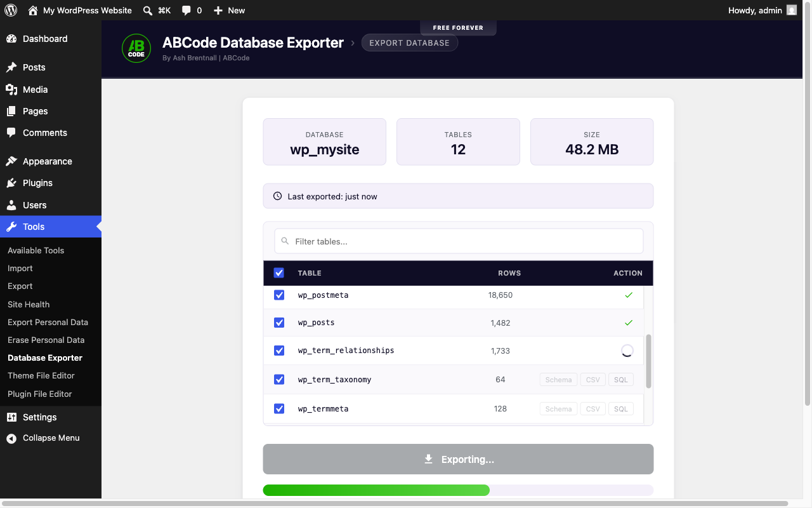Open Appearance menu item
The height and width of the screenshot is (508, 812).
(51, 161)
